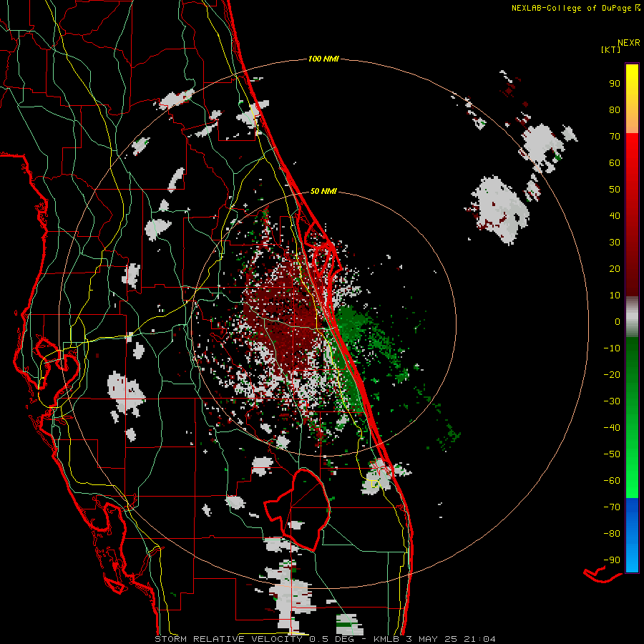Click the 30 value on the velocity scale
This screenshot has height=644, width=644.
(x=615, y=243)
